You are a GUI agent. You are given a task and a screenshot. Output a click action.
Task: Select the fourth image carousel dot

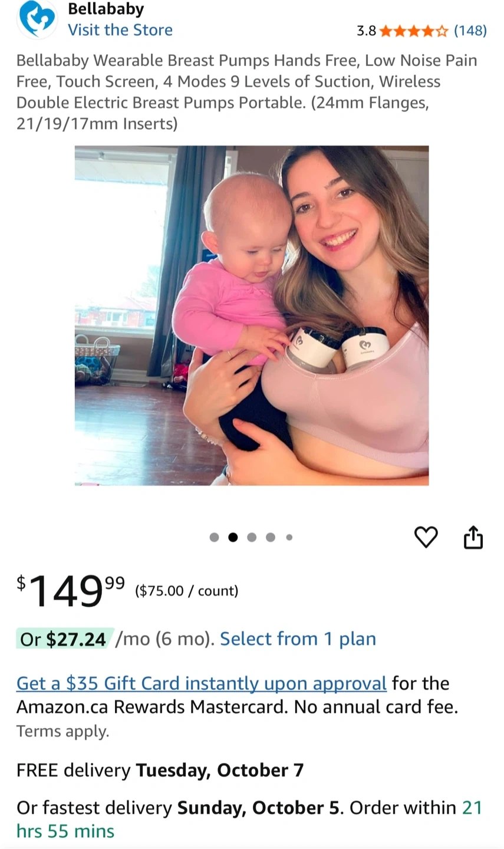[x=271, y=537]
